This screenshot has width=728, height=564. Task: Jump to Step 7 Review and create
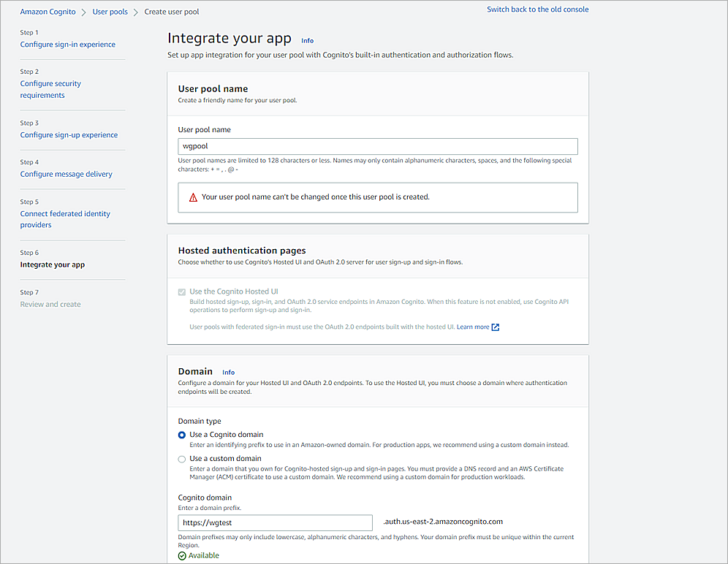pos(50,304)
